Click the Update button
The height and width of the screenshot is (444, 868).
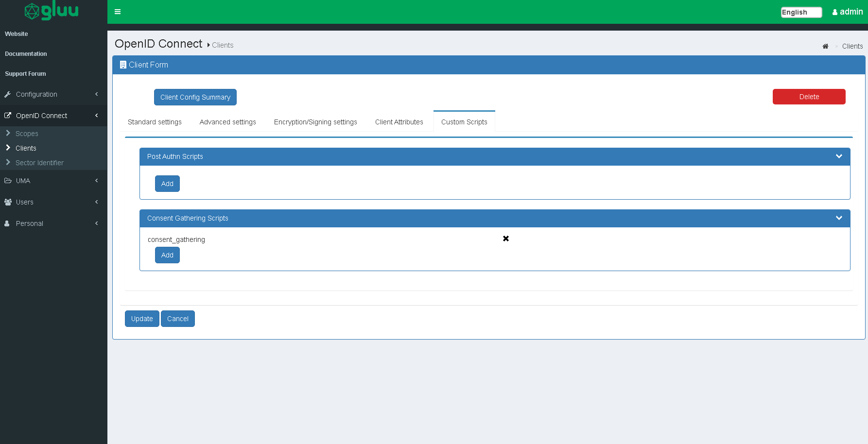(x=142, y=319)
